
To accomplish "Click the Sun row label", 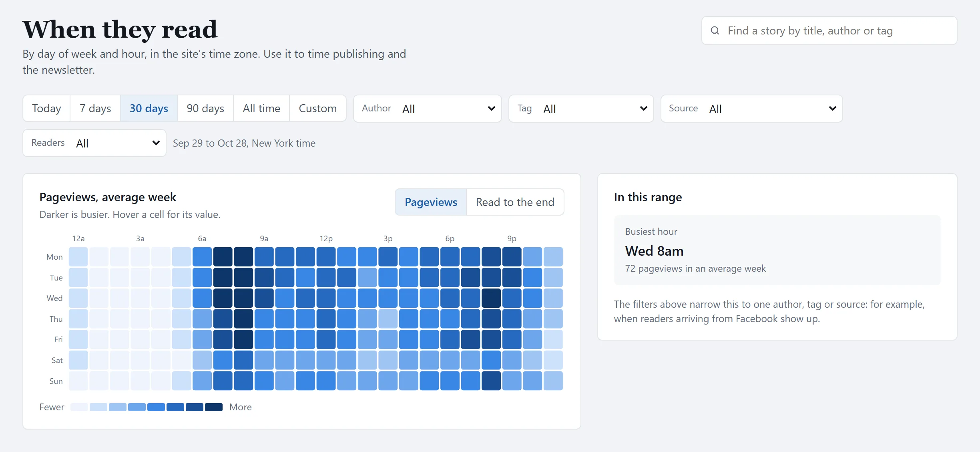I will pyautogui.click(x=56, y=381).
